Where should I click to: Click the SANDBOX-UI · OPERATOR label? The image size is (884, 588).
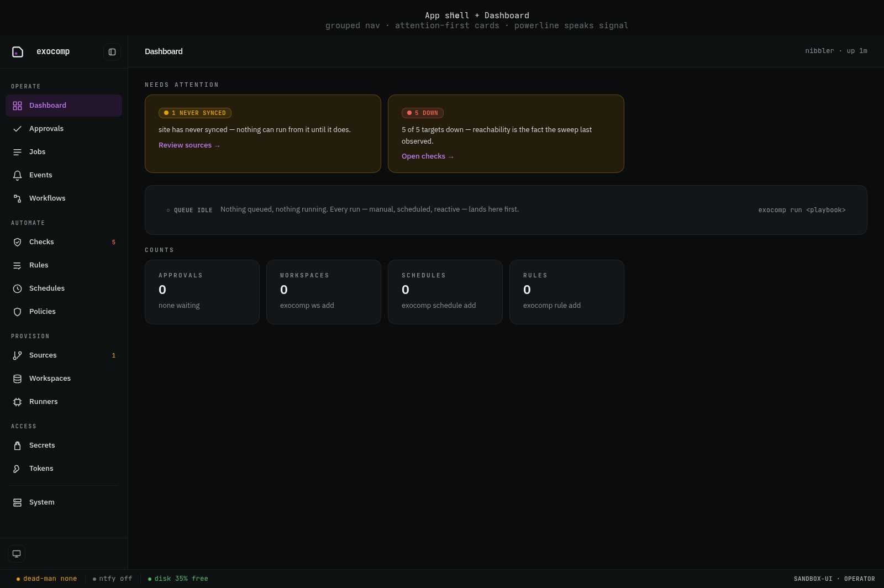tap(834, 579)
